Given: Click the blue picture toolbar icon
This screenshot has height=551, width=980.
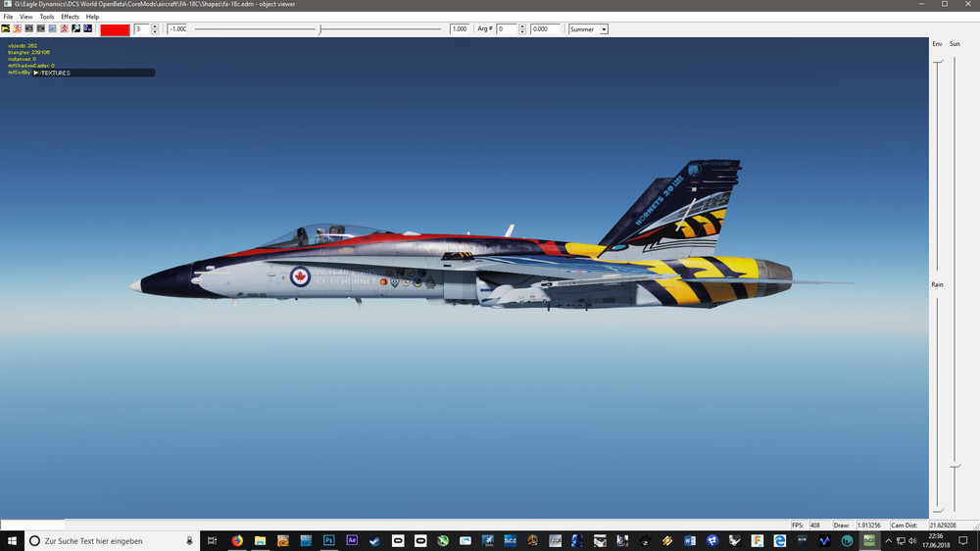Looking at the screenshot, I should point(53,28).
